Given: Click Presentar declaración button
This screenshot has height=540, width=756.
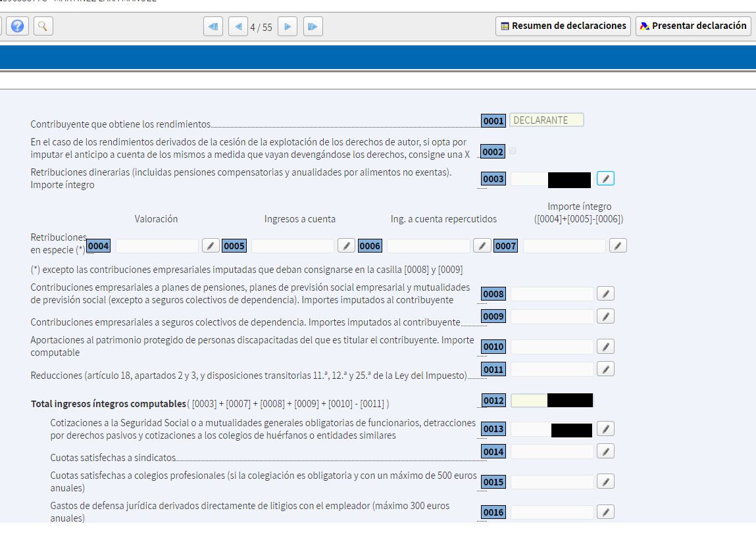Looking at the screenshot, I should coord(693,26).
